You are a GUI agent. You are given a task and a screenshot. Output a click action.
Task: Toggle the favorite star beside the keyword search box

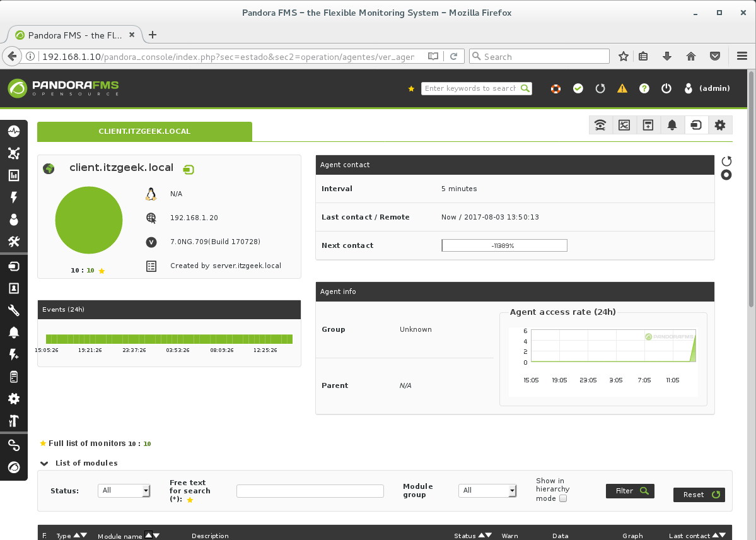pyautogui.click(x=412, y=88)
